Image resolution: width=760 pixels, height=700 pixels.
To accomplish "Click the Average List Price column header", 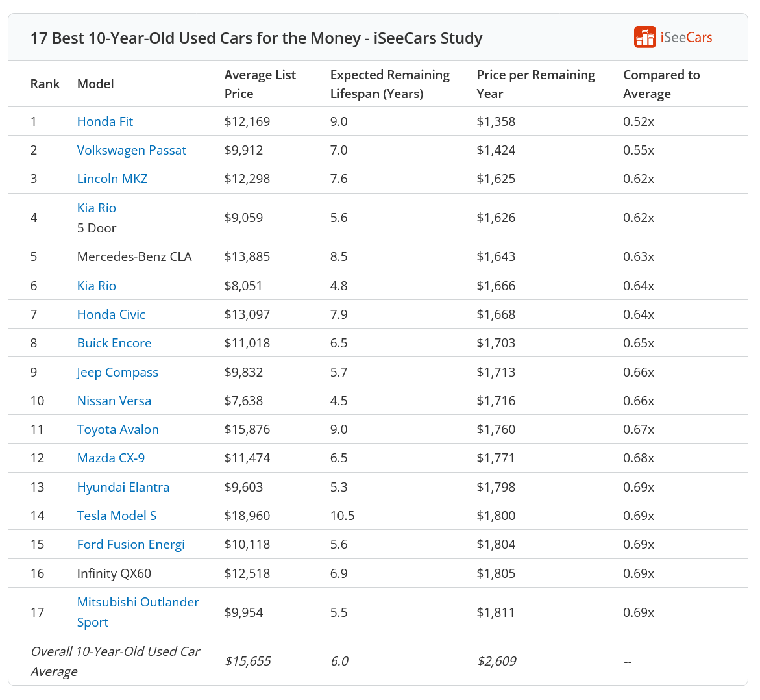I will [x=260, y=84].
